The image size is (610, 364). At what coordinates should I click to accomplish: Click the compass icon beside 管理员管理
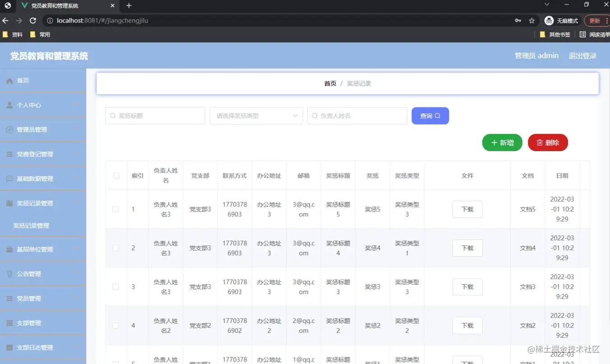[9, 129]
